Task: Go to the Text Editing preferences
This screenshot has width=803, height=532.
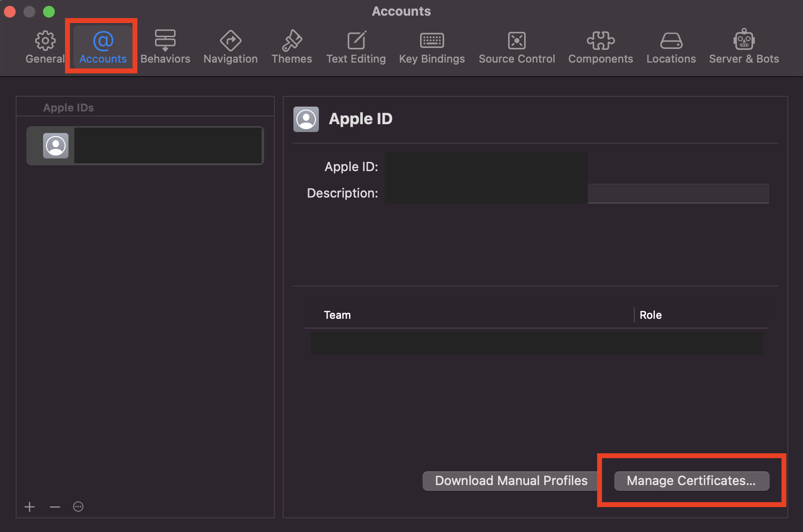Action: [356, 47]
